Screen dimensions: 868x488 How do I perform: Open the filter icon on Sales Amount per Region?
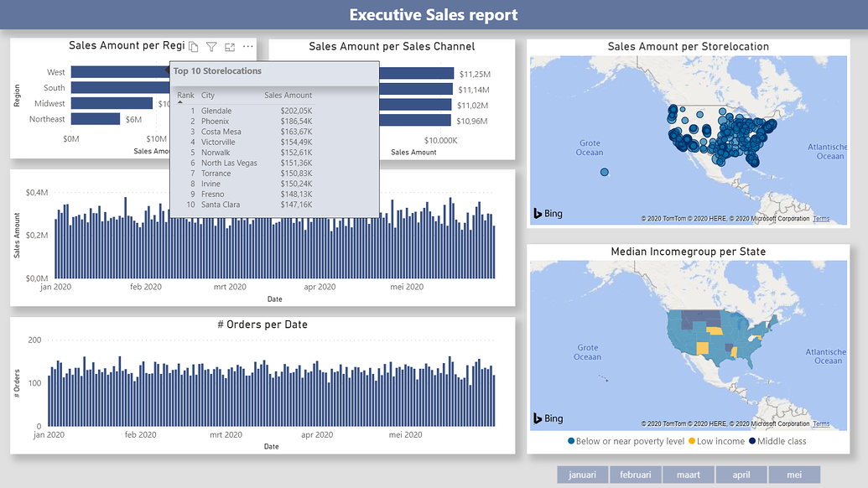212,48
